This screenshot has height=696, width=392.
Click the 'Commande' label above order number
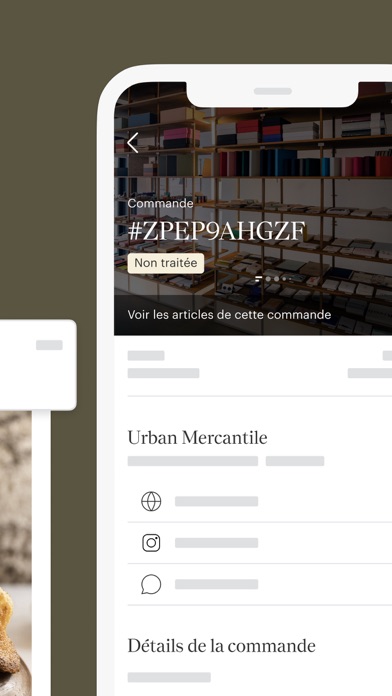coord(160,204)
